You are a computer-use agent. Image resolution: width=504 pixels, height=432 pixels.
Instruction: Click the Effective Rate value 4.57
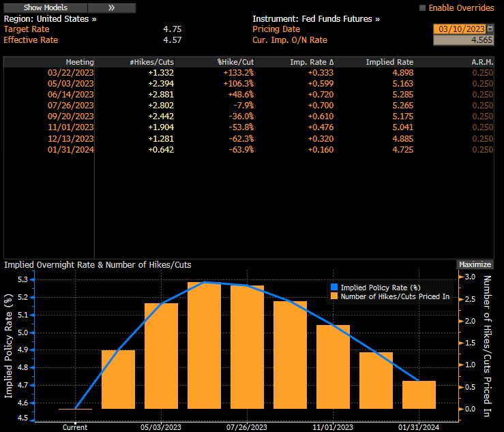(x=173, y=40)
